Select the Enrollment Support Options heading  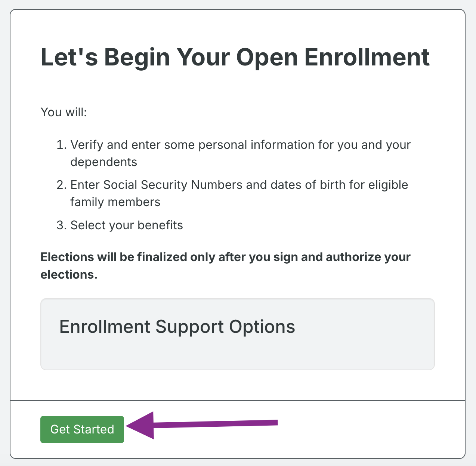click(177, 326)
